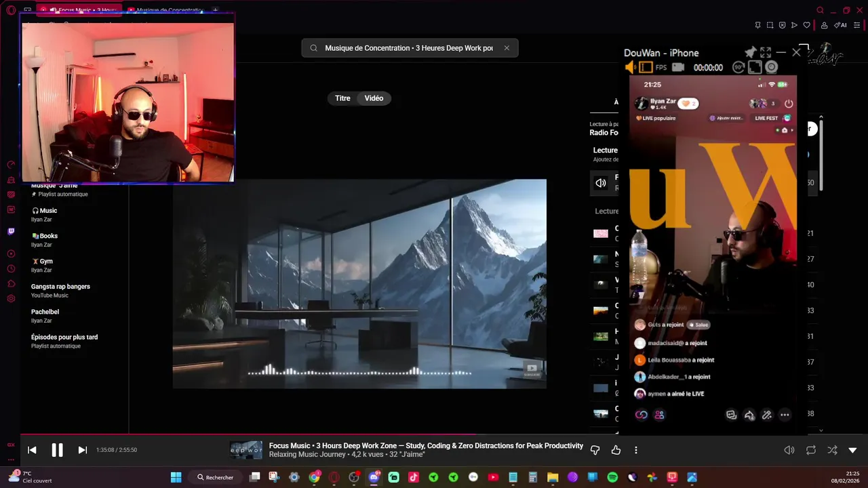End the live with the power icon

[x=789, y=104]
